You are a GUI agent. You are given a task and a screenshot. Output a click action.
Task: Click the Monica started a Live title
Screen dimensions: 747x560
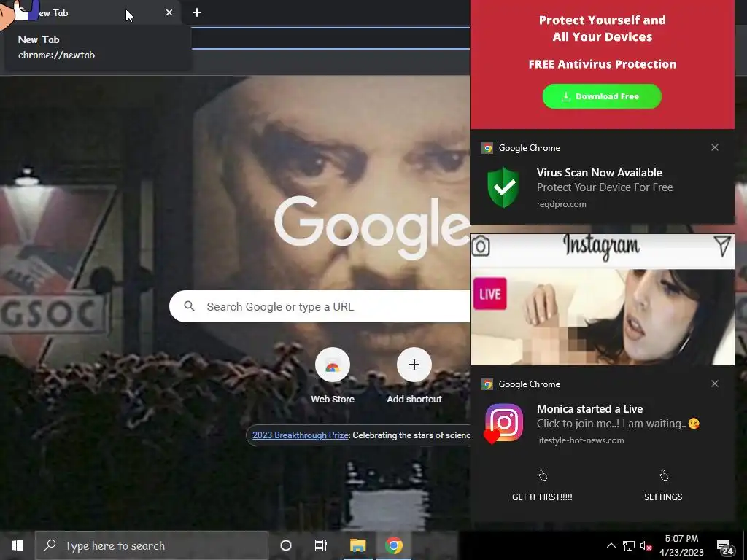(x=589, y=408)
